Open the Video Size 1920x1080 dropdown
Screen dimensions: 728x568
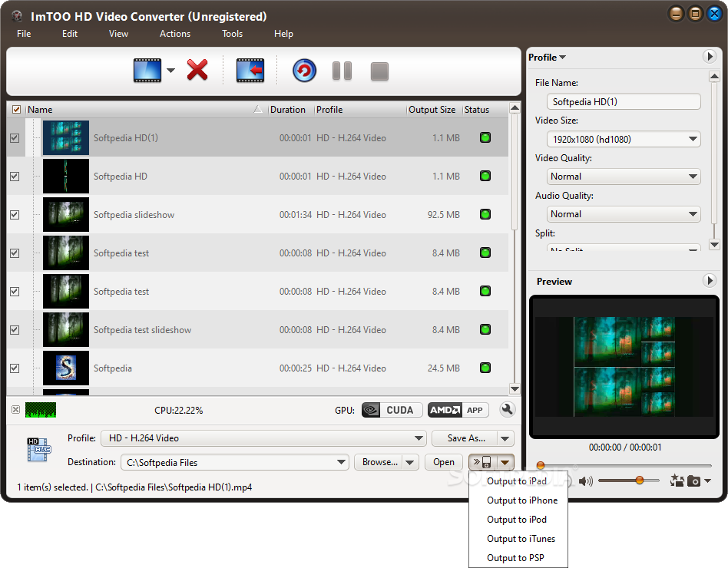coord(624,139)
